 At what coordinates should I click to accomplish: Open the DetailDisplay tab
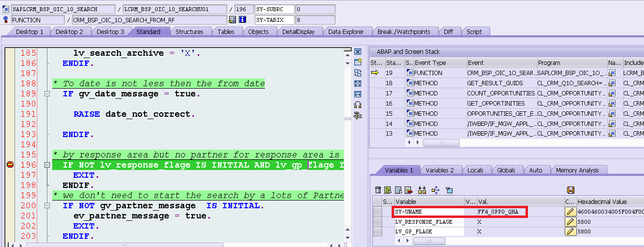298,31
